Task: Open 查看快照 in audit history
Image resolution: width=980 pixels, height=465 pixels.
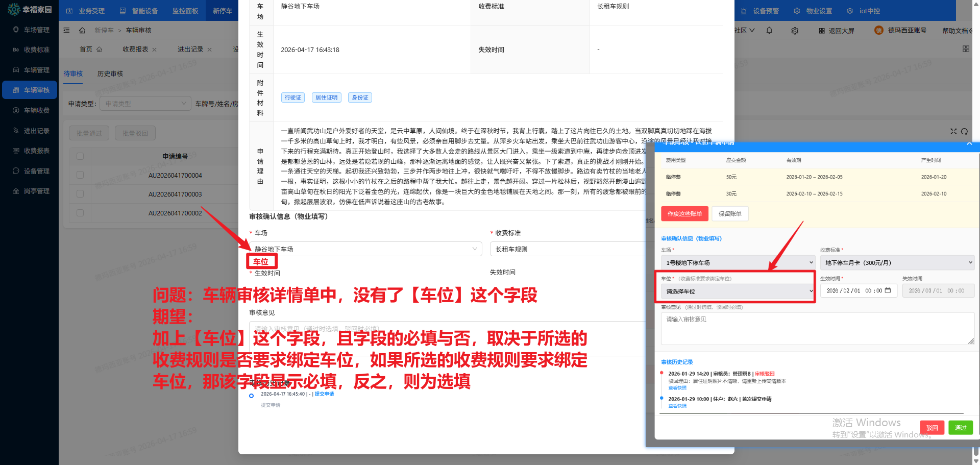Action: point(677,388)
